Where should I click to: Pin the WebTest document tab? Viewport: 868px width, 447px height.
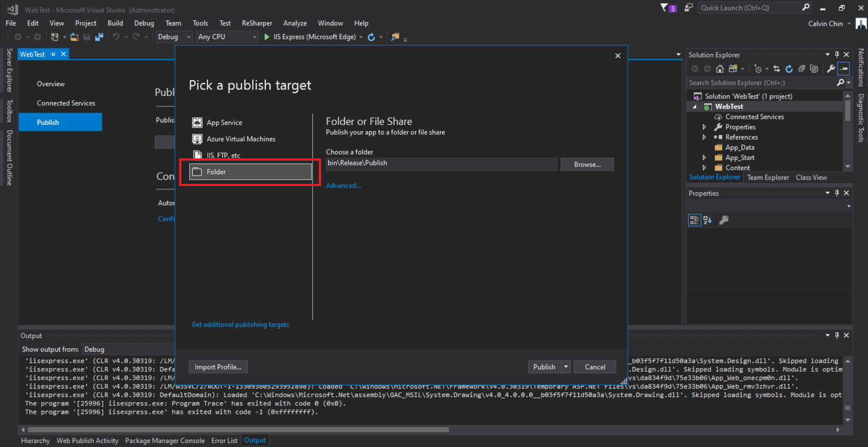[53, 54]
